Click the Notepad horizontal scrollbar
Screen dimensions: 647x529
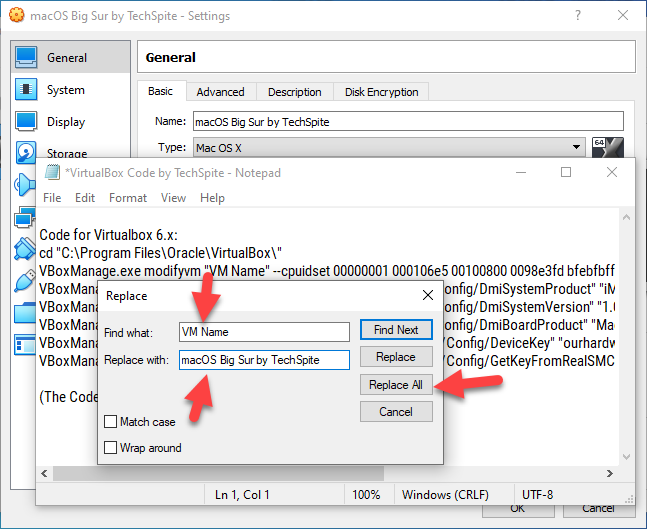330,472
